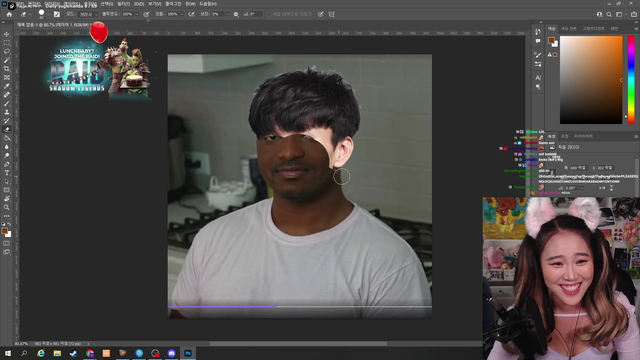This screenshot has height=360, width=640.
Task: Select the Paint Bucket tool
Action: point(7,138)
